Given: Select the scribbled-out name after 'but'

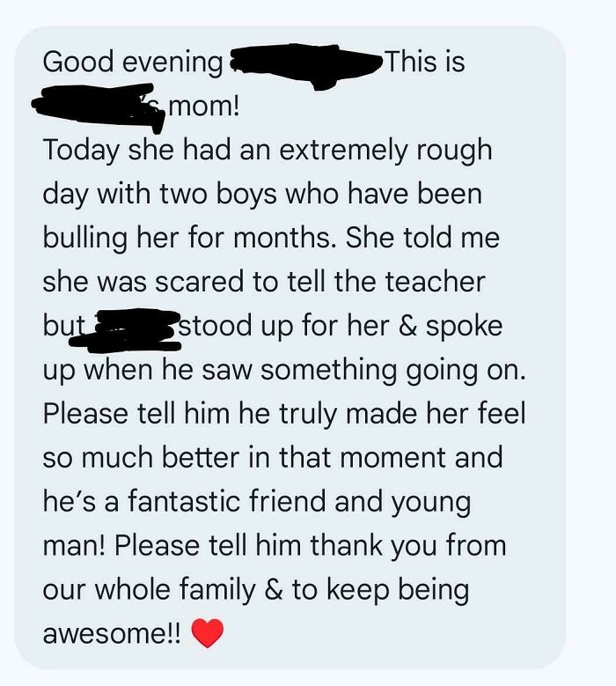Looking at the screenshot, I should [x=126, y=330].
